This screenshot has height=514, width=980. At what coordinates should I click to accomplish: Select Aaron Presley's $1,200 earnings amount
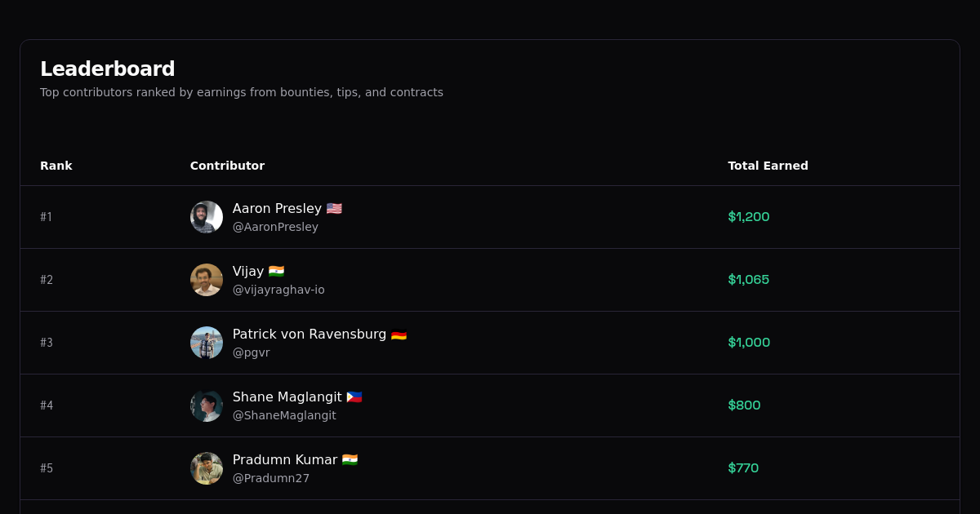[x=749, y=217]
